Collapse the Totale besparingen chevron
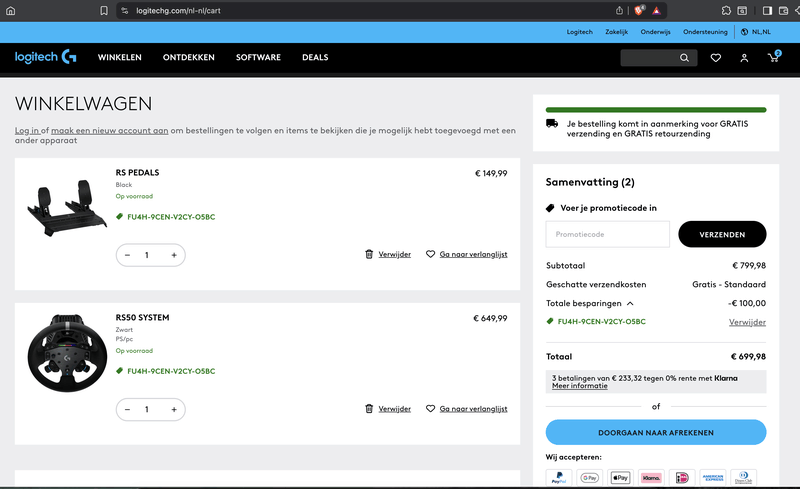Image resolution: width=800 pixels, height=489 pixels. coord(630,303)
